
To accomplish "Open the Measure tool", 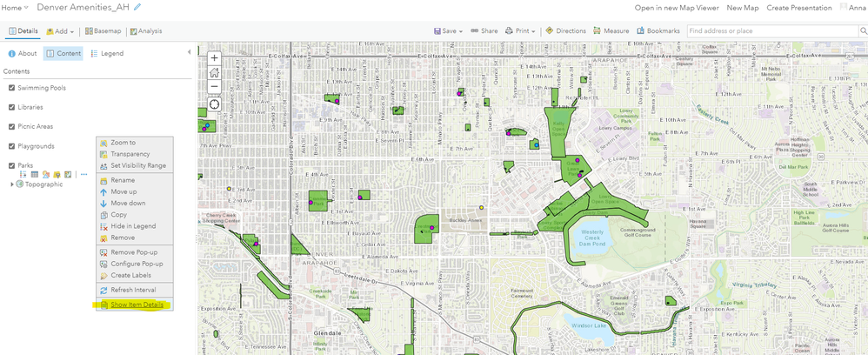I will (x=611, y=31).
